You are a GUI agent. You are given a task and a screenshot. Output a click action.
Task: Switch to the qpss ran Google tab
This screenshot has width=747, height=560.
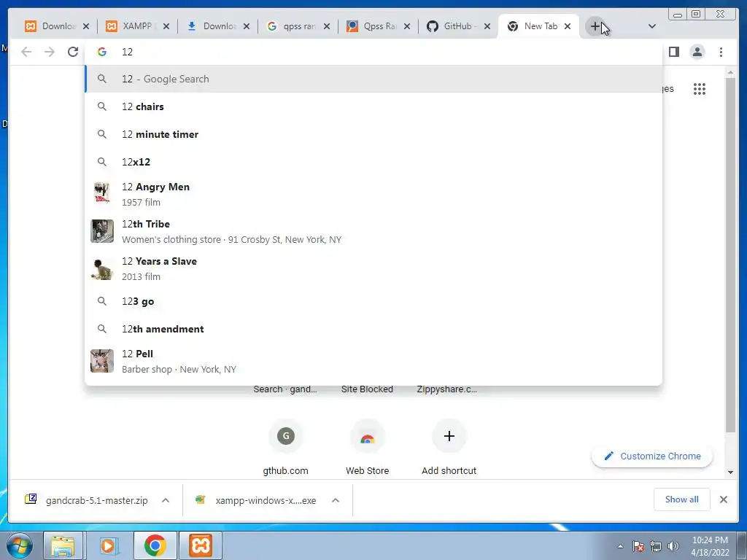[291, 26]
